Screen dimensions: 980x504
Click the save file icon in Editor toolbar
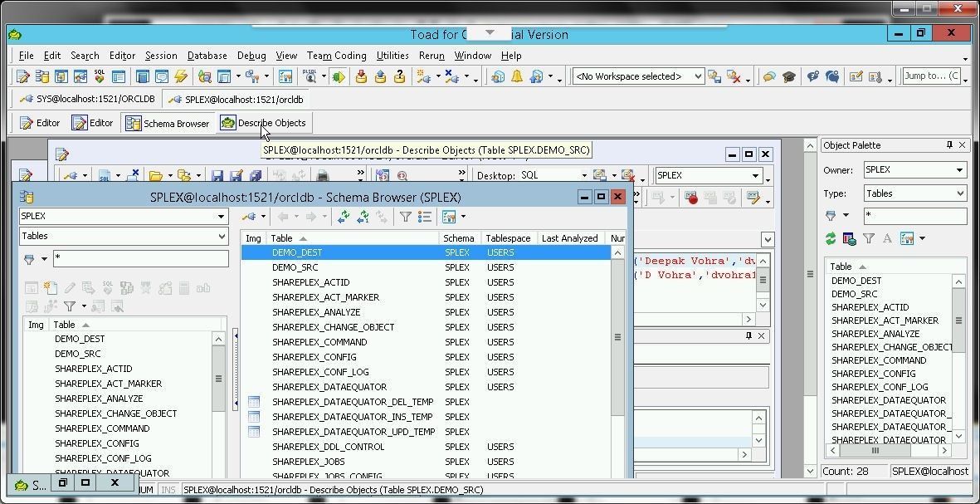(217, 176)
